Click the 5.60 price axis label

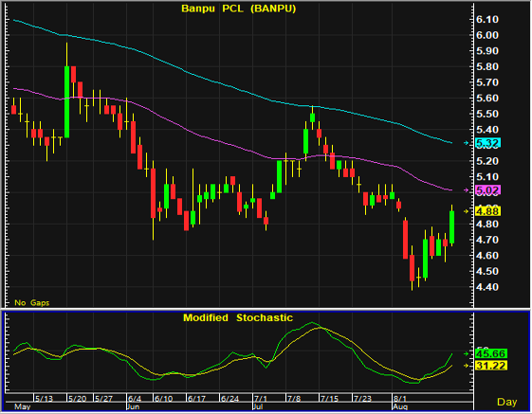(487, 98)
